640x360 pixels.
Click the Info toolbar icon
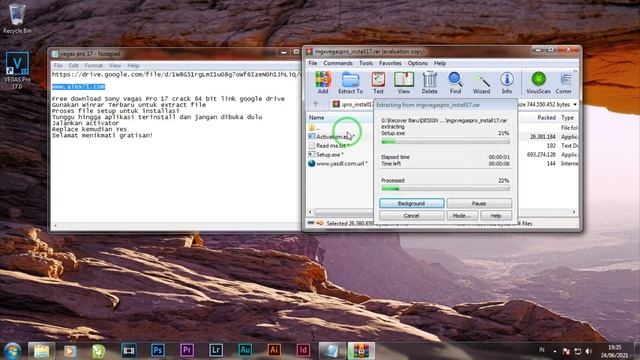pos(507,83)
